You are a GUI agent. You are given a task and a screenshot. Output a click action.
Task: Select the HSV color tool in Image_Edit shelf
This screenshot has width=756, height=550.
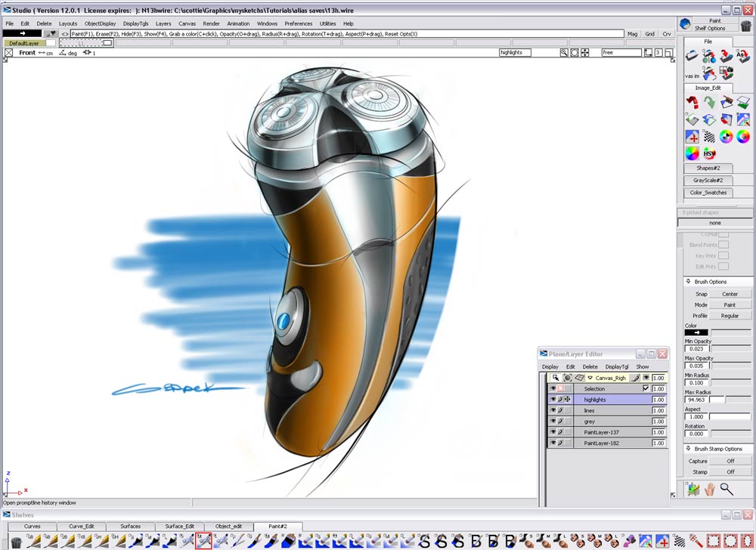(709, 153)
